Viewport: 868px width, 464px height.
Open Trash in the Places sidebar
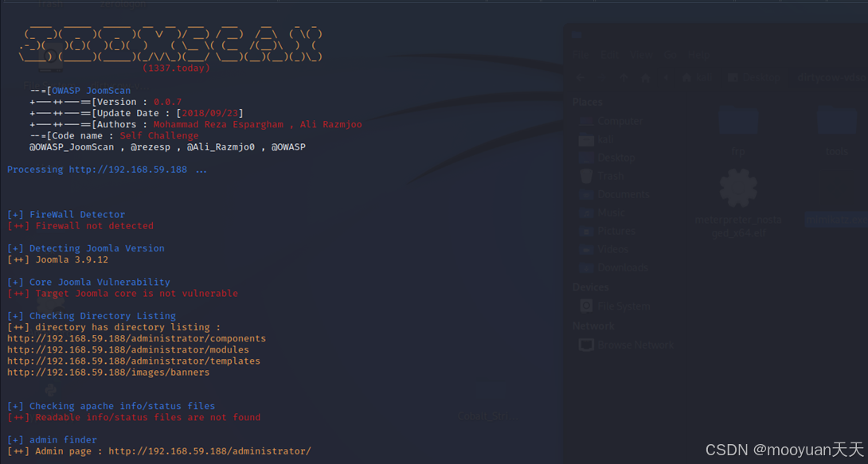coord(602,176)
